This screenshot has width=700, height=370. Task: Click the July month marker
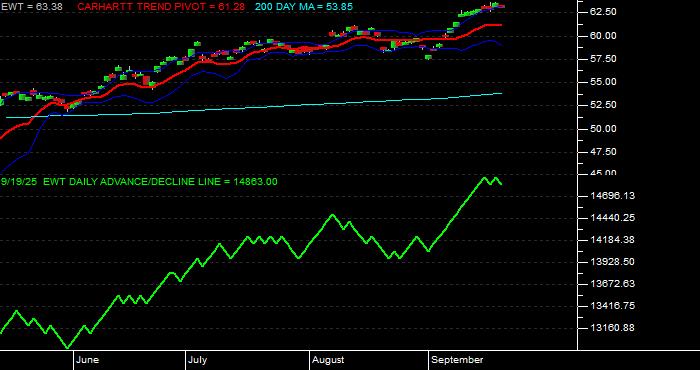coord(197,360)
